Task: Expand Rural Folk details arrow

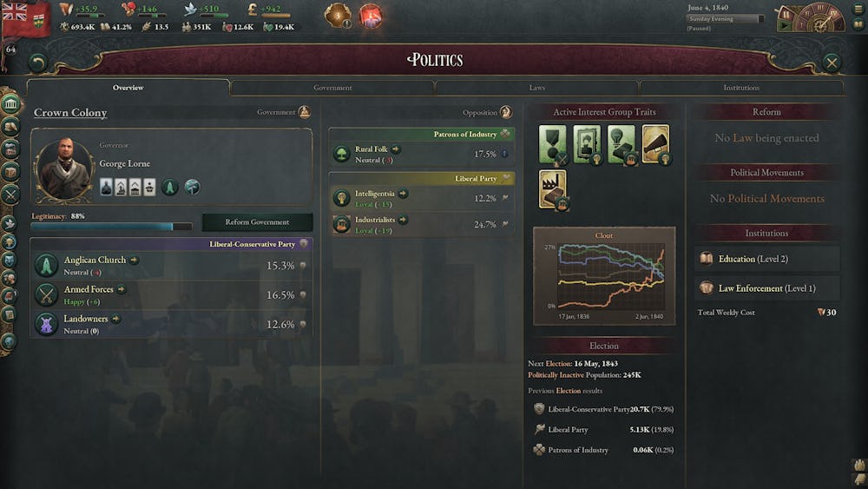Action: point(396,149)
